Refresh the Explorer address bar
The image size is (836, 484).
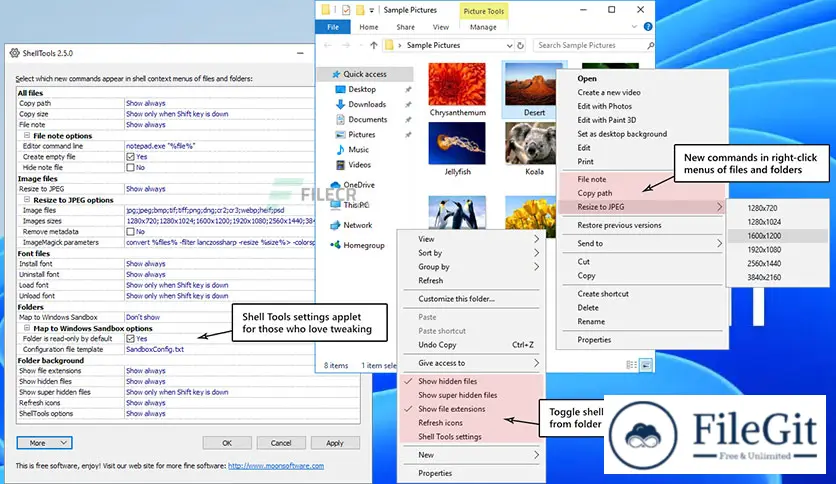520,45
